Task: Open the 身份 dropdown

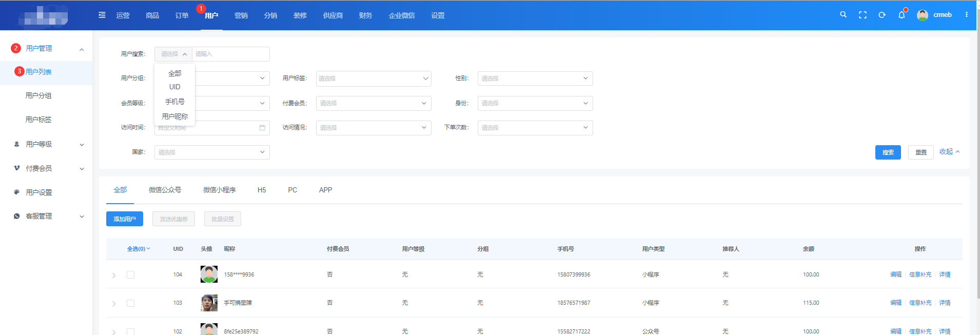Action: coord(535,103)
